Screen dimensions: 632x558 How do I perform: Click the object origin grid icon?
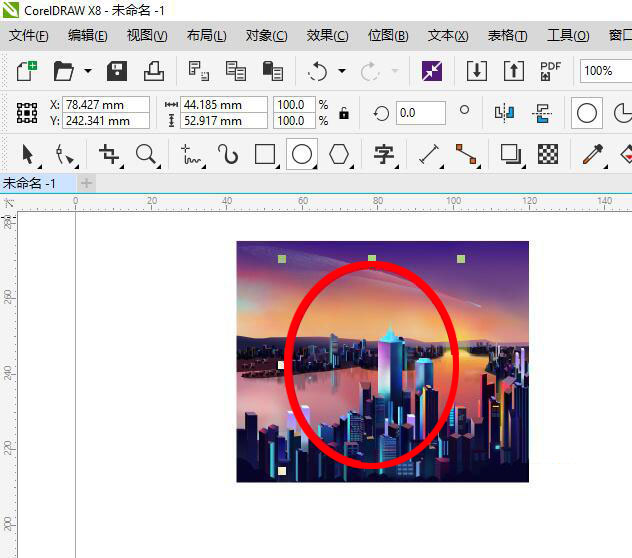27,113
